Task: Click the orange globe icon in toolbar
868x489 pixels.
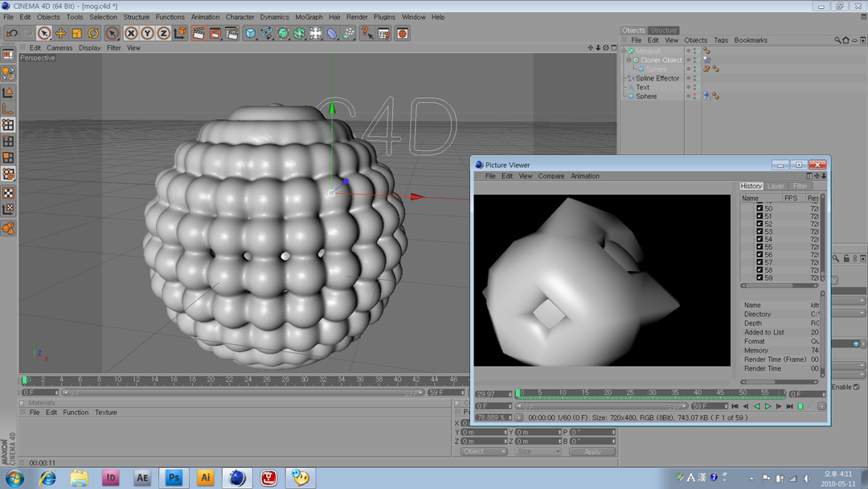Action: [402, 34]
